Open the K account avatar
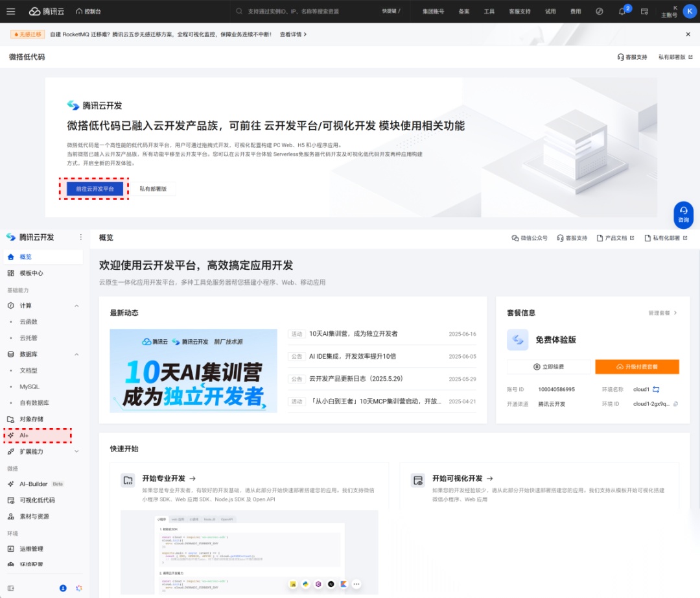The width and height of the screenshot is (700, 598). tap(689, 11)
